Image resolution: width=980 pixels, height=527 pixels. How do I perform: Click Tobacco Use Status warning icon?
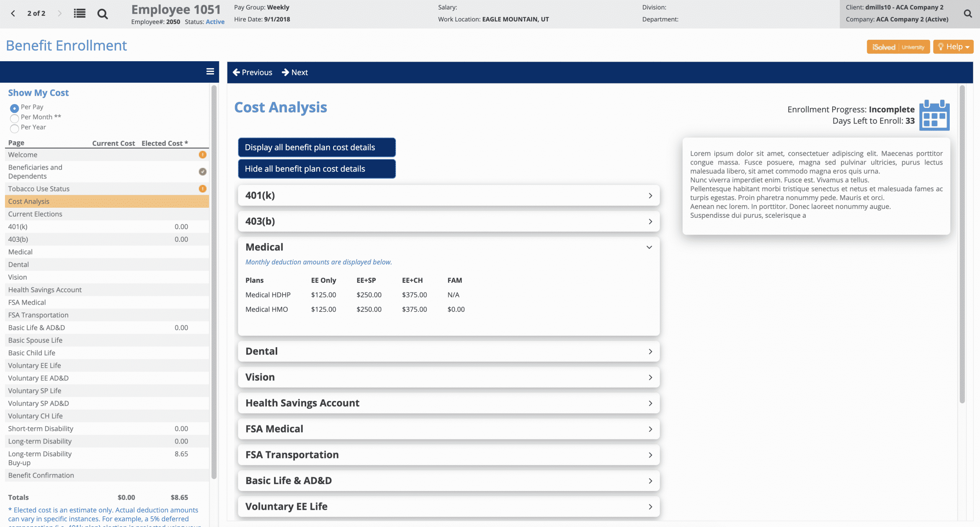click(x=203, y=189)
